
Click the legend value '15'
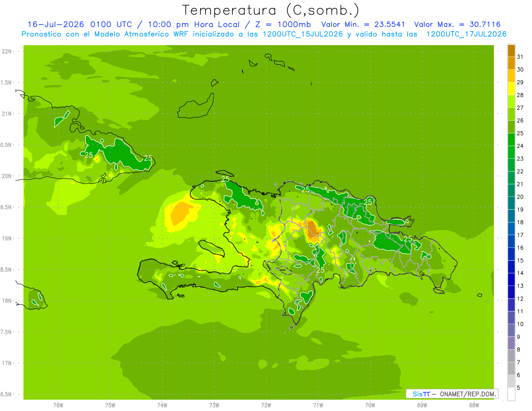[x=520, y=261]
